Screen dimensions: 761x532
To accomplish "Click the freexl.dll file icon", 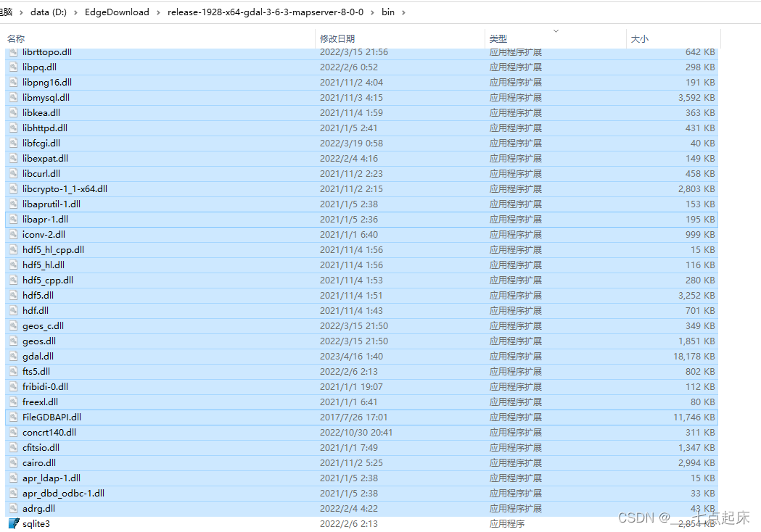I will 12,402.
